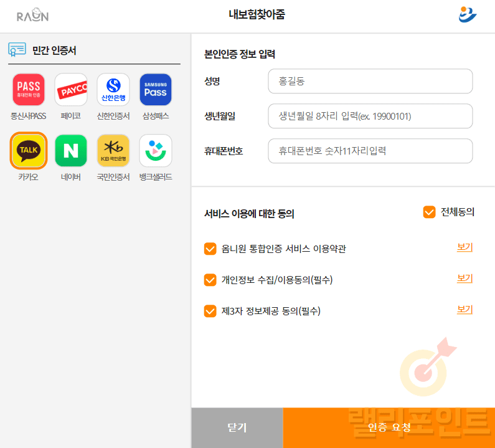Screen dimensions: 495x448
Task: Select the 통신사PASS certificate icon
Action: (x=29, y=90)
